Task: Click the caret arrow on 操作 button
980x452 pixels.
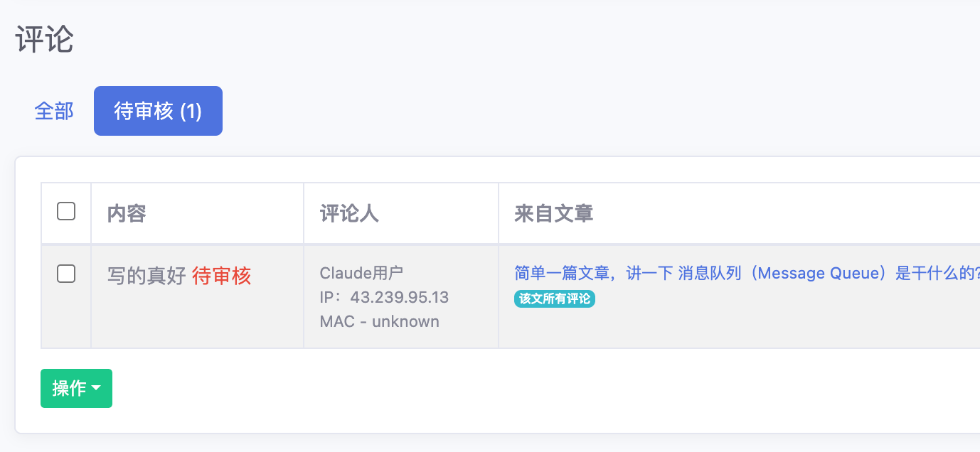Action: (x=96, y=389)
